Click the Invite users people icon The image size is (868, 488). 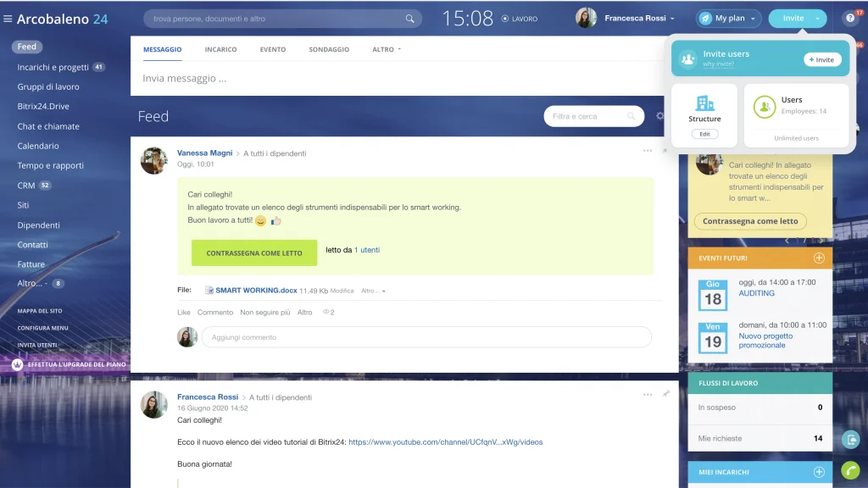click(x=687, y=59)
